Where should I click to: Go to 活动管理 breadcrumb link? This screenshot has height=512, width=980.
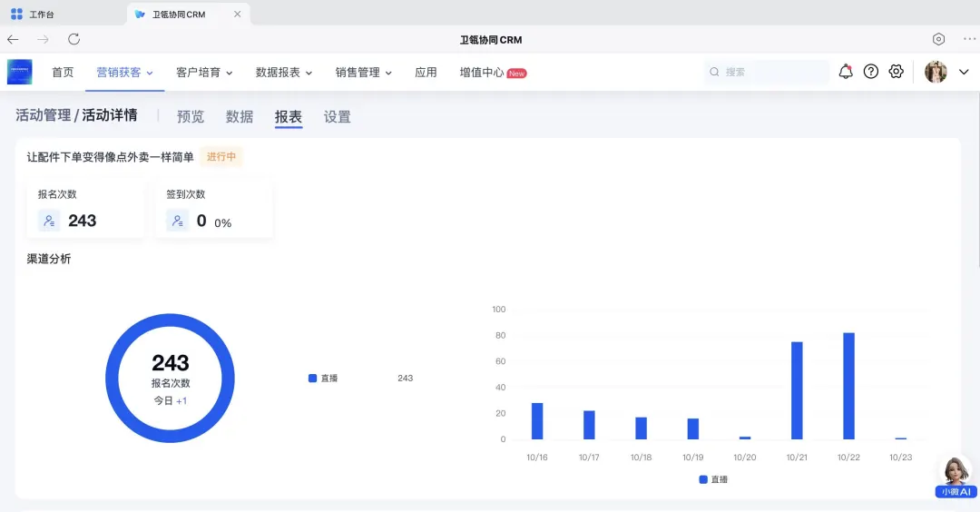pyautogui.click(x=43, y=115)
